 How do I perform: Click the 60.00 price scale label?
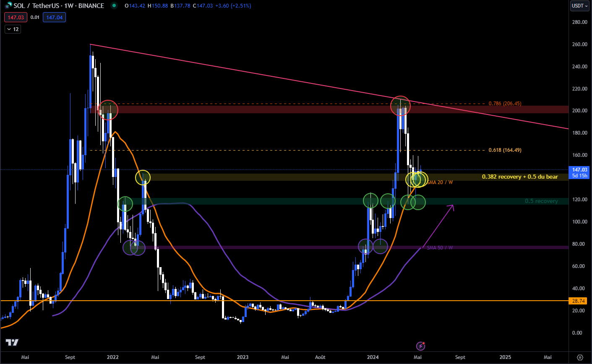click(x=579, y=266)
